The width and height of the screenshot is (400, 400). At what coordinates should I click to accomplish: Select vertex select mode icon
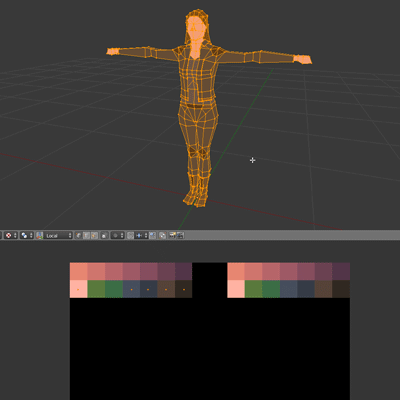click(78, 235)
